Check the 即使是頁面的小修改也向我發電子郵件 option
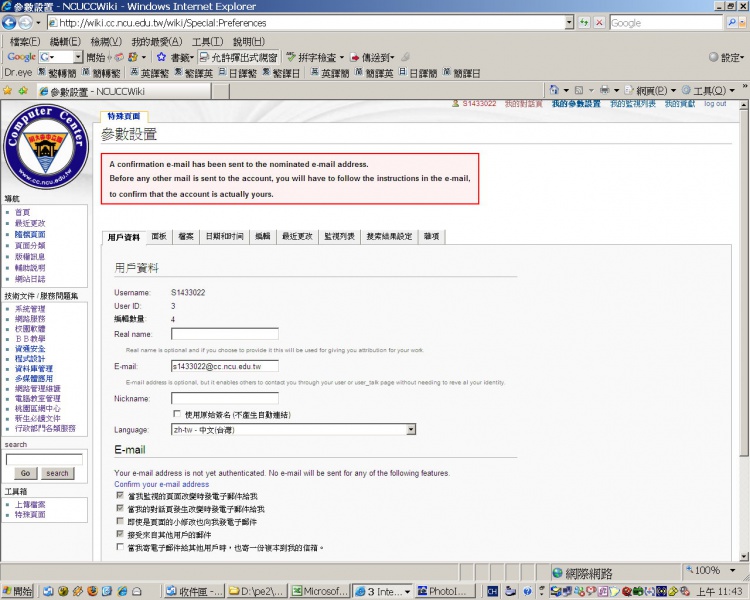The width and height of the screenshot is (750, 600). click(120, 522)
